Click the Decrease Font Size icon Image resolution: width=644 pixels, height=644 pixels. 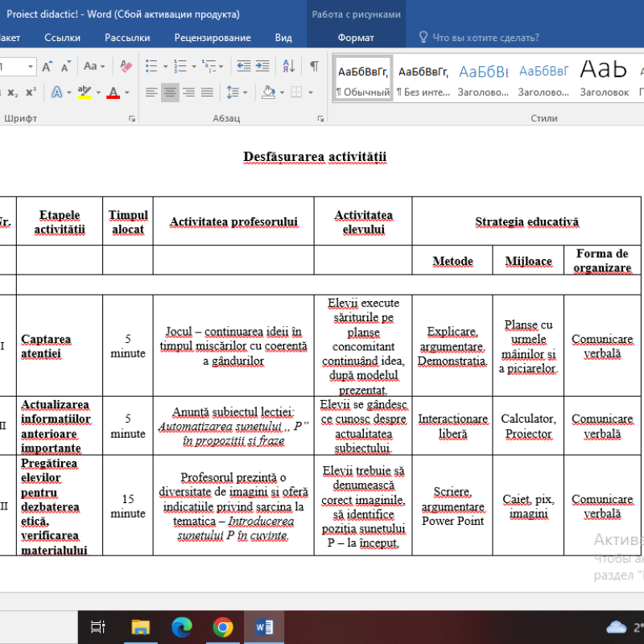(65, 65)
